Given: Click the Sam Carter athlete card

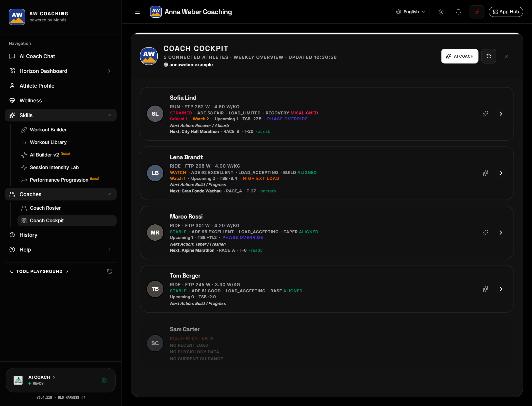Looking at the screenshot, I should pyautogui.click(x=327, y=344).
